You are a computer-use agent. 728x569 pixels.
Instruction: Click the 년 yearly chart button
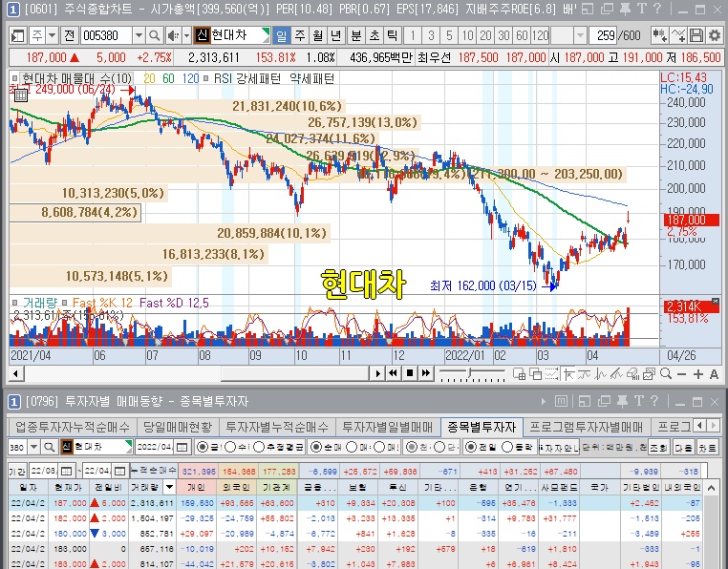coord(336,35)
